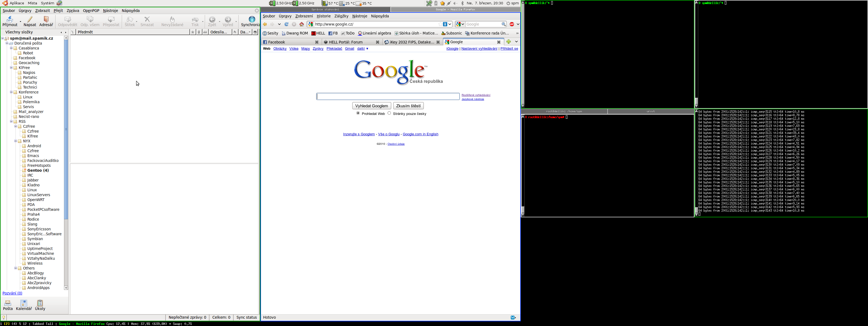Click the Vyhledat Googlem button
Image resolution: width=868 pixels, height=326 pixels.
click(x=371, y=106)
